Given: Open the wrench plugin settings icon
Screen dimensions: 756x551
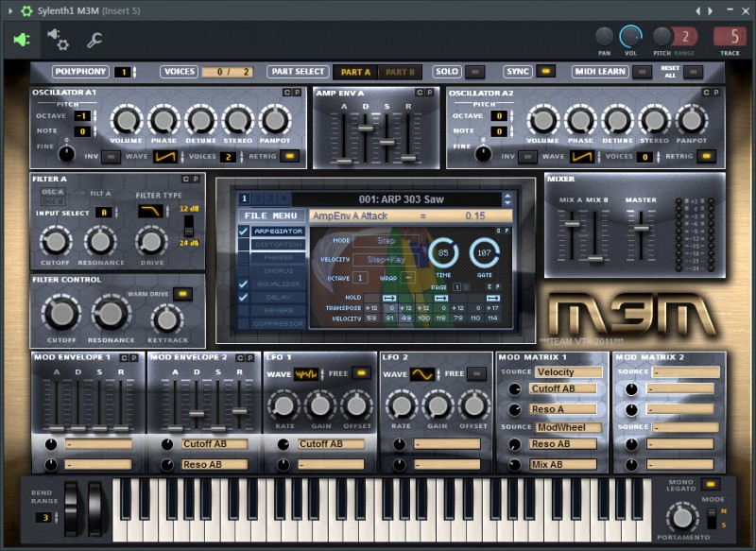Looking at the screenshot, I should pyautogui.click(x=94, y=40).
